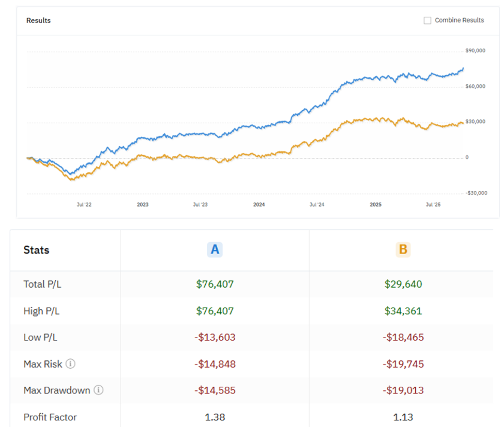Click the Results panel heading
This screenshot has width=504, height=427.
[x=38, y=21]
